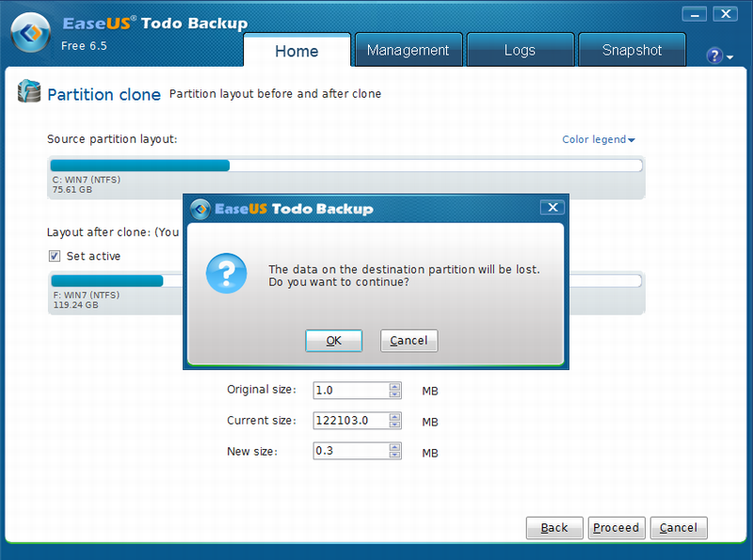Go Back to the previous step

coord(554,528)
